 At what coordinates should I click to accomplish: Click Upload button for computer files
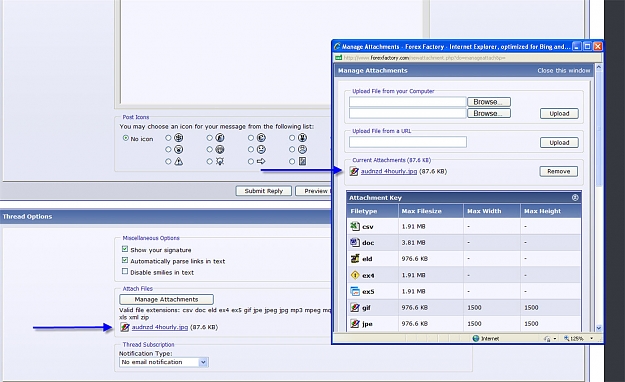pos(559,114)
